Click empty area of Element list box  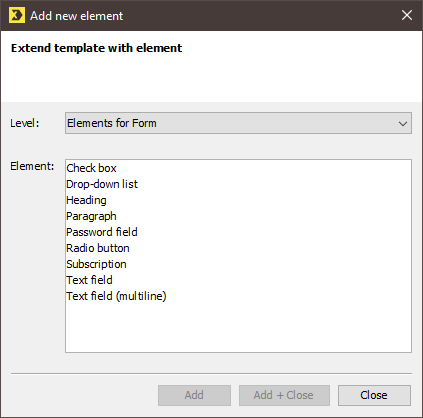pyautogui.click(x=238, y=327)
